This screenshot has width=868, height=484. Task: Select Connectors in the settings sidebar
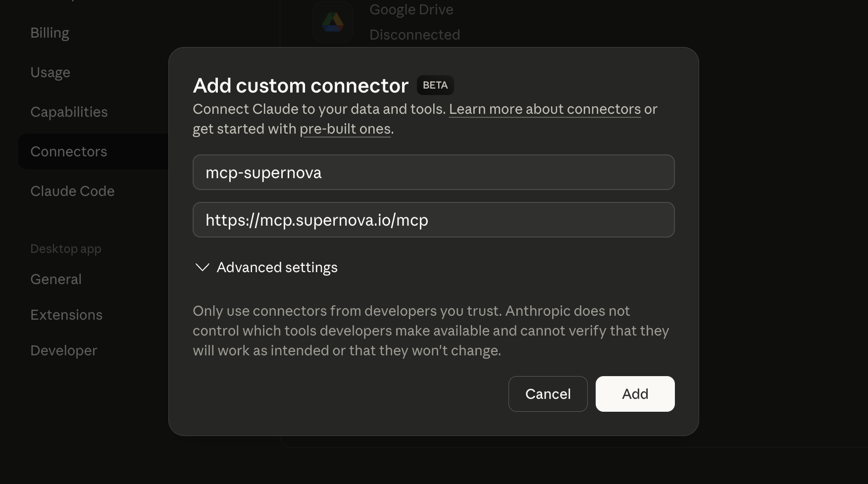(68, 151)
